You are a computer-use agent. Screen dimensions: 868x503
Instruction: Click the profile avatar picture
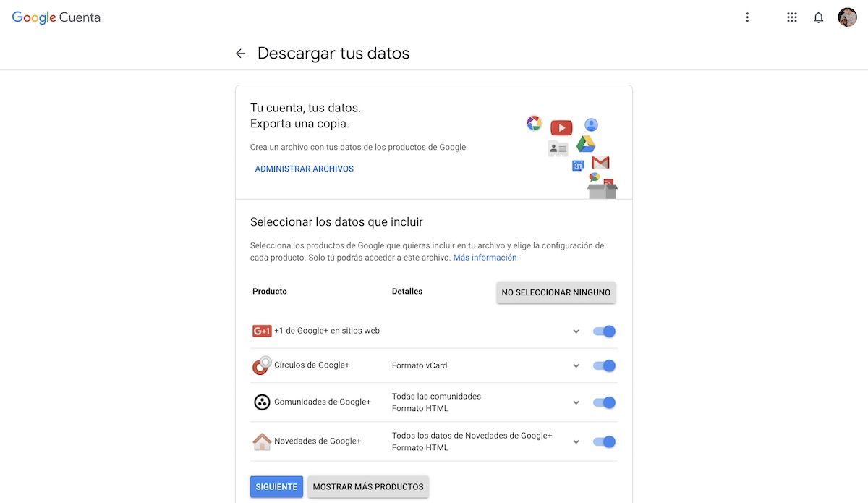click(x=847, y=17)
